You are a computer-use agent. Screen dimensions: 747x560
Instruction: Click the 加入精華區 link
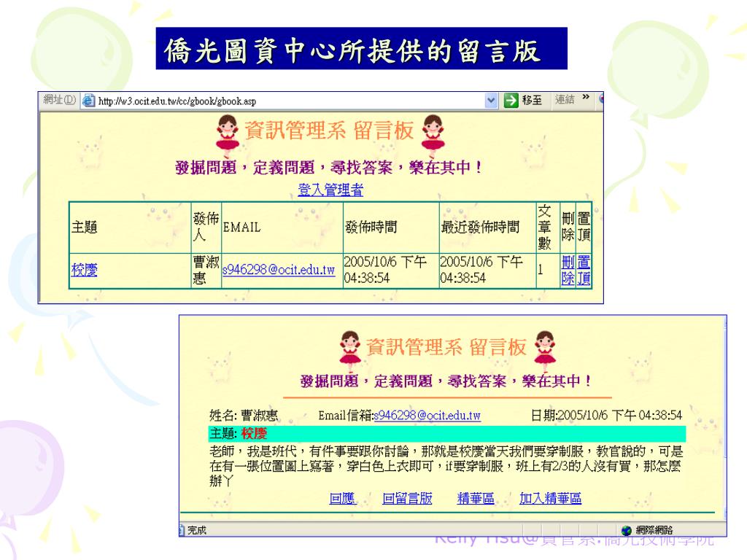tap(550, 499)
